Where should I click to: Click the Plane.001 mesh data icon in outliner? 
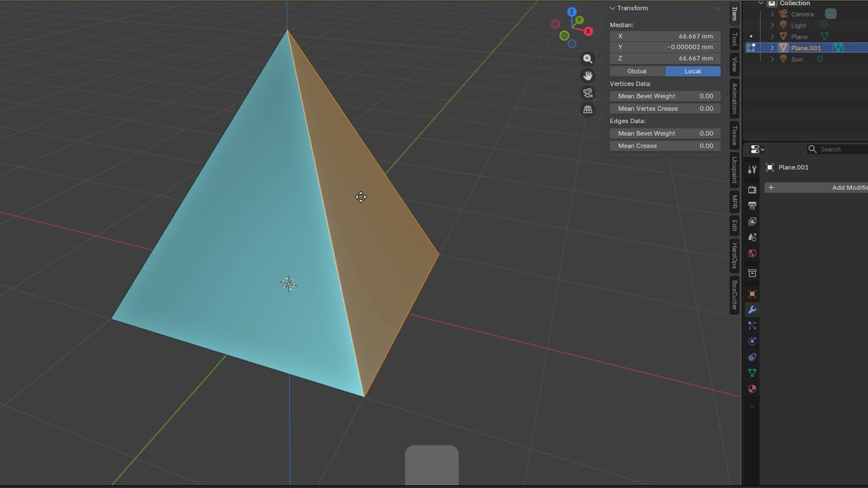click(838, 47)
